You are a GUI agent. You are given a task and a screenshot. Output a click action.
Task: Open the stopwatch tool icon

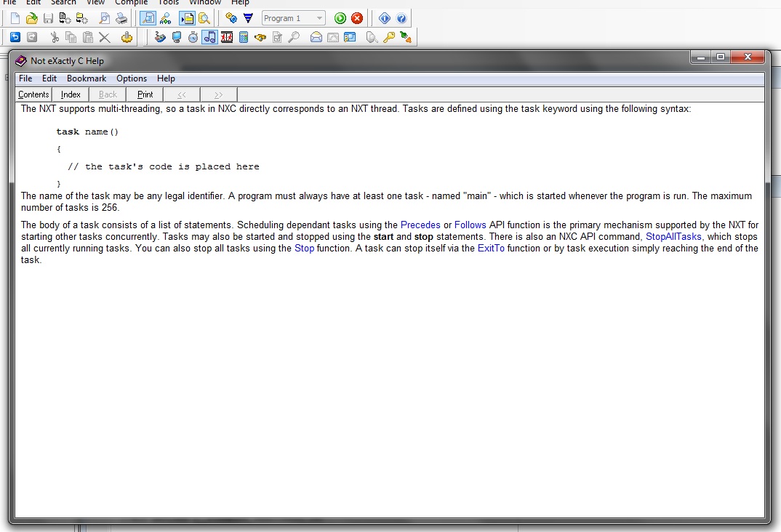click(x=193, y=37)
